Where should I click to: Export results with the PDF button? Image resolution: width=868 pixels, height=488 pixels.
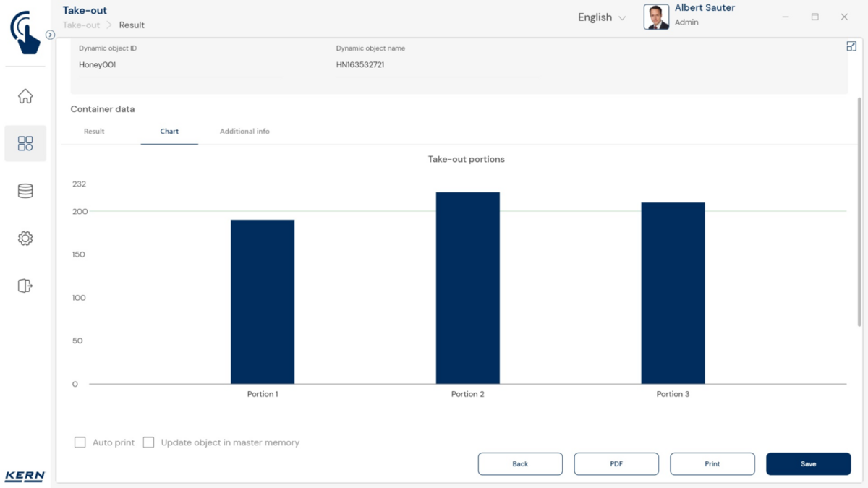coord(616,464)
